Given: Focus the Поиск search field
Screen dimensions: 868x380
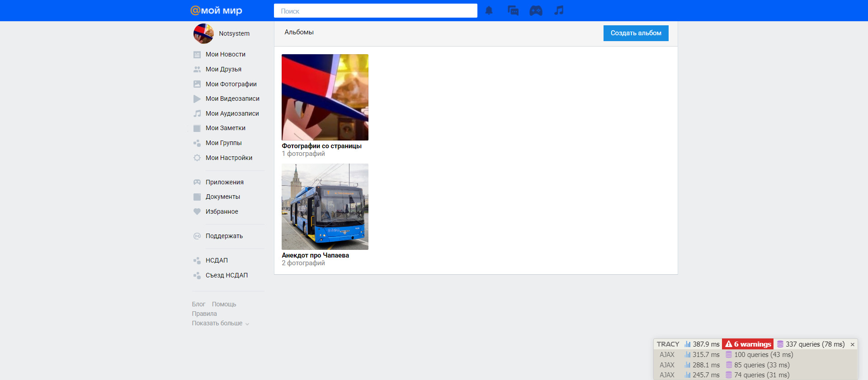Looking at the screenshot, I should pos(376,11).
